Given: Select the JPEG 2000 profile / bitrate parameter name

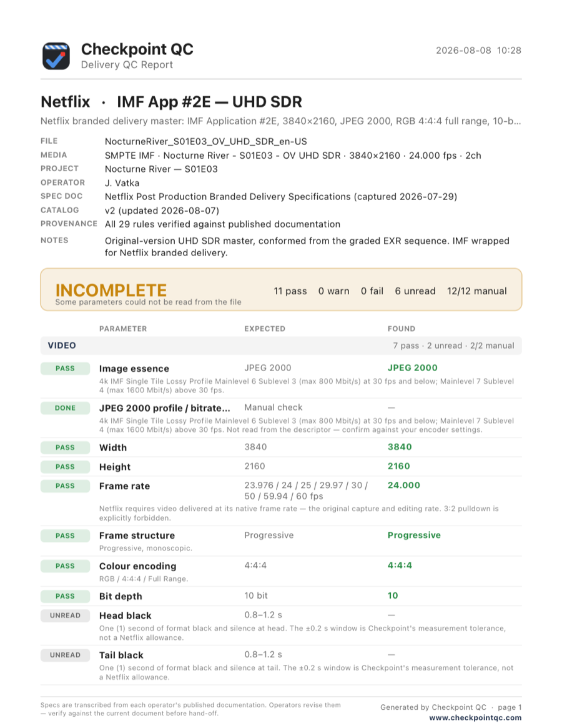Looking at the screenshot, I should click(165, 408).
